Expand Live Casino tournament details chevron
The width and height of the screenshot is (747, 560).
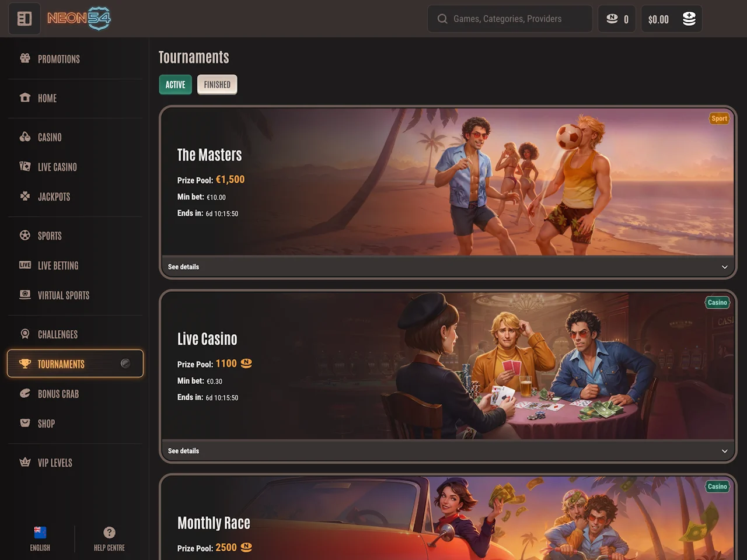pos(724,451)
